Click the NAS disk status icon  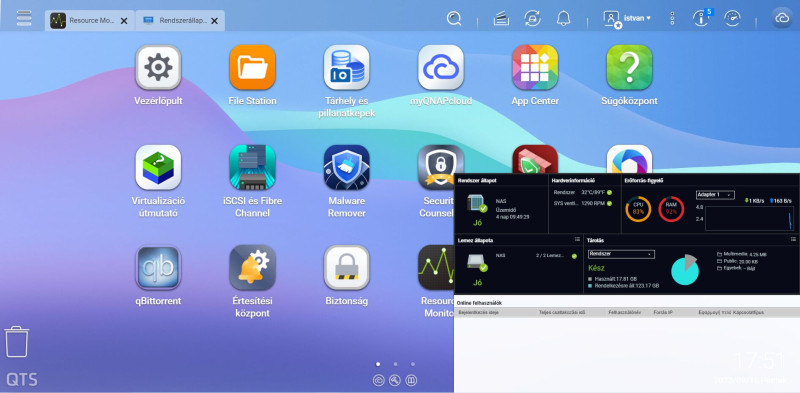pos(477,262)
